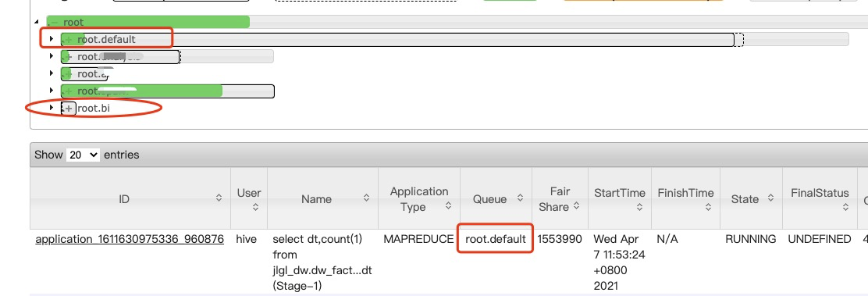The height and width of the screenshot is (296, 868).
Task: Sort by StartTime using its sort icon
Action: click(640, 207)
